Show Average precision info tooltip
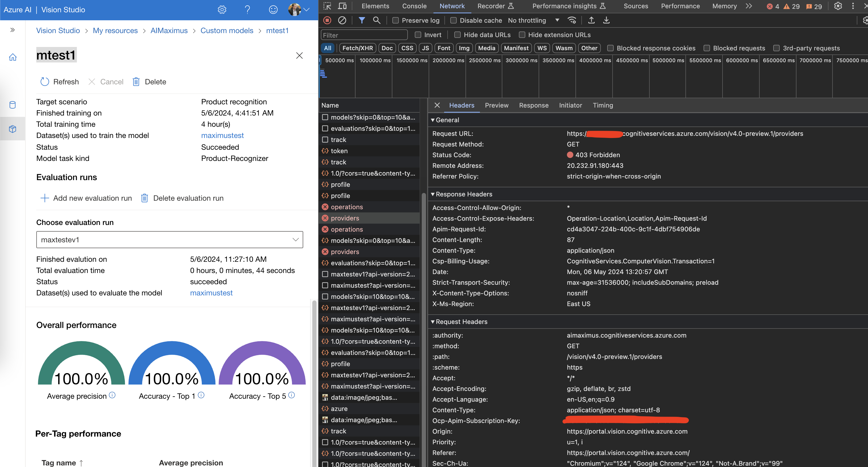 point(112,395)
